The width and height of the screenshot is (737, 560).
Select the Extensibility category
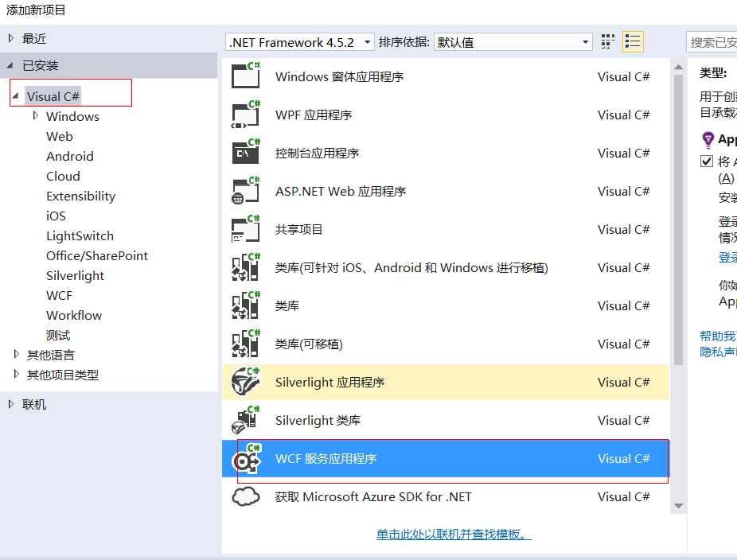pos(81,196)
